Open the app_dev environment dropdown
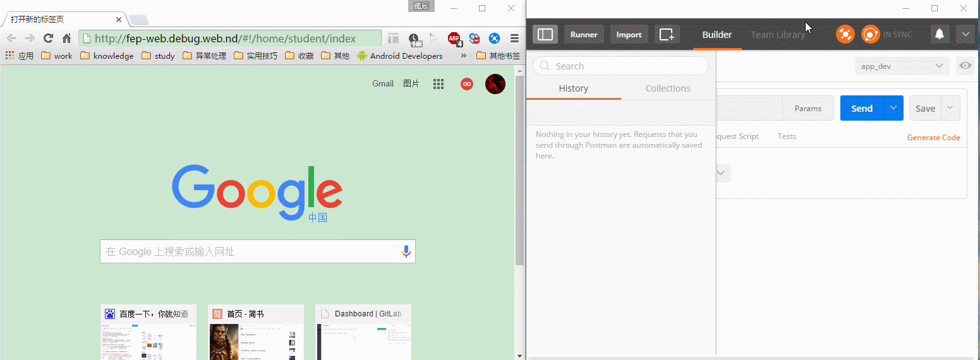This screenshot has width=980, height=360. tap(902, 66)
